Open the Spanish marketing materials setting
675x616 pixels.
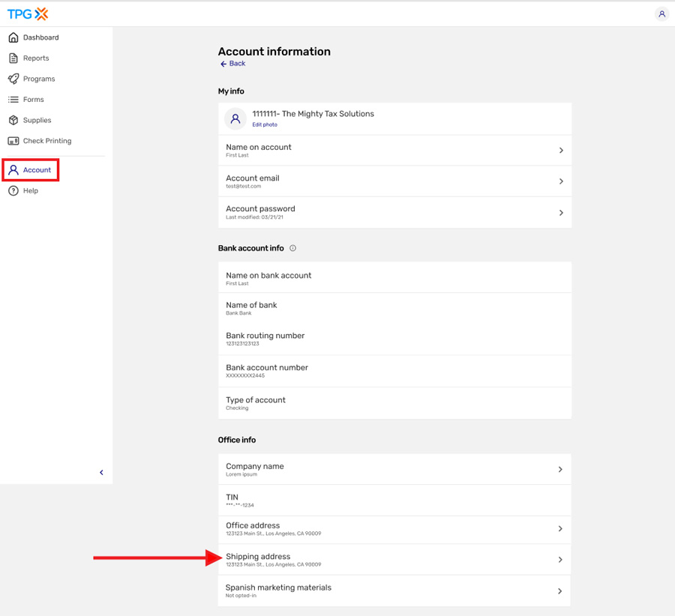coord(394,591)
